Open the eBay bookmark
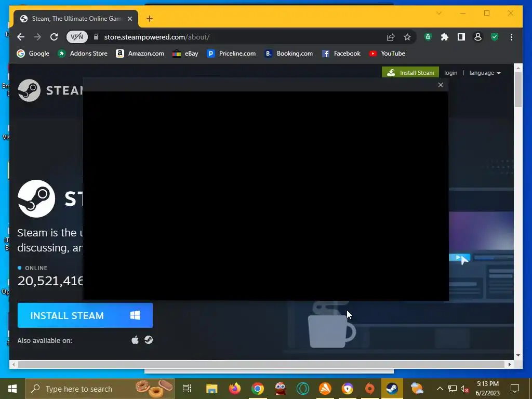This screenshot has width=532, height=399. click(x=185, y=54)
